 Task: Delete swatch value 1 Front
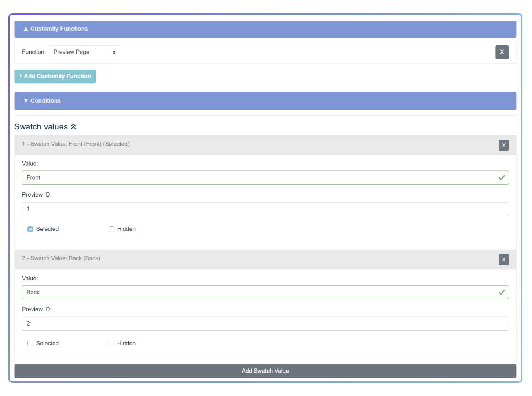pyautogui.click(x=503, y=145)
